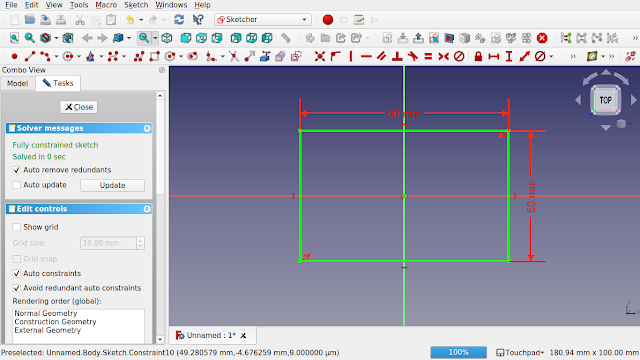Select the regular polygon tool
The width and height of the screenshot is (640, 360).
[x=170, y=56]
